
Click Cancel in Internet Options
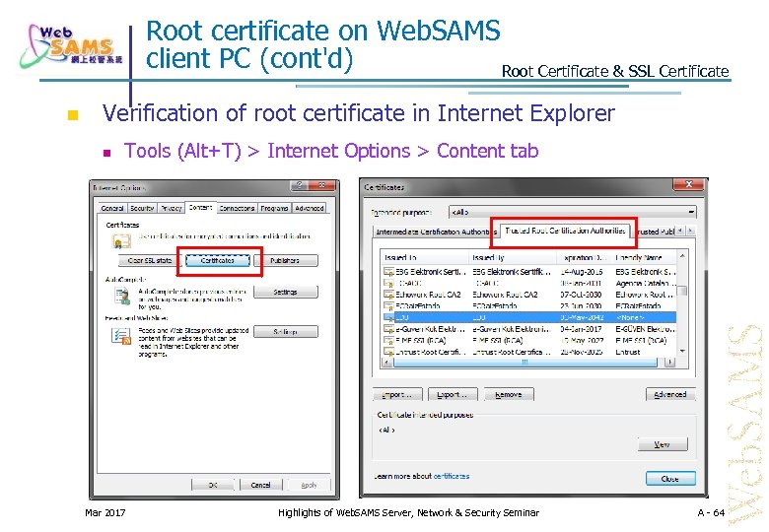[x=261, y=485]
